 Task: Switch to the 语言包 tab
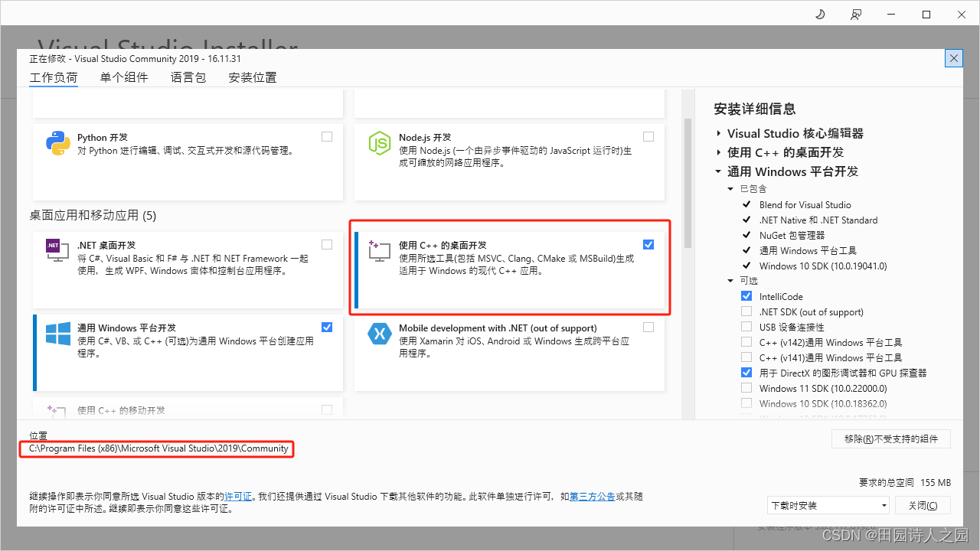188,77
